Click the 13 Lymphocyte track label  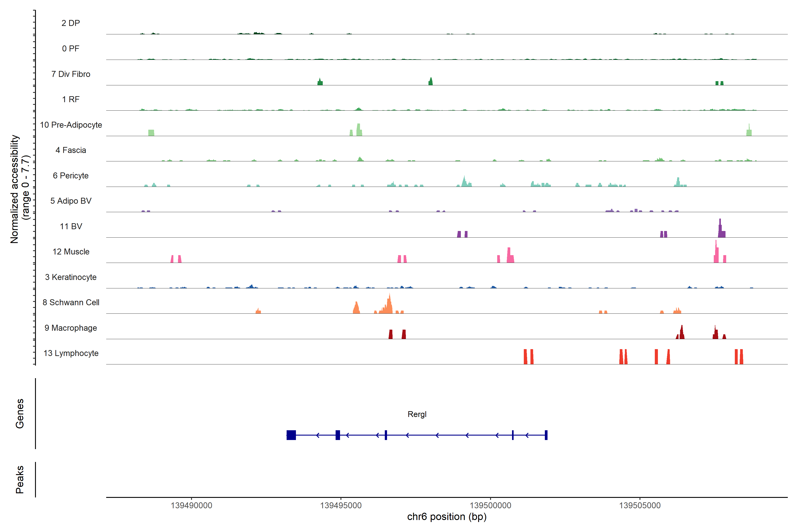click(71, 353)
